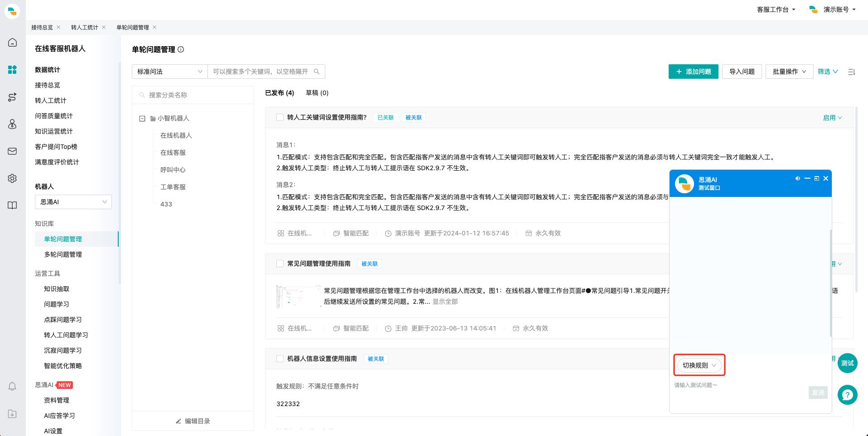
Task: Select 433 in category tree
Action: point(166,204)
